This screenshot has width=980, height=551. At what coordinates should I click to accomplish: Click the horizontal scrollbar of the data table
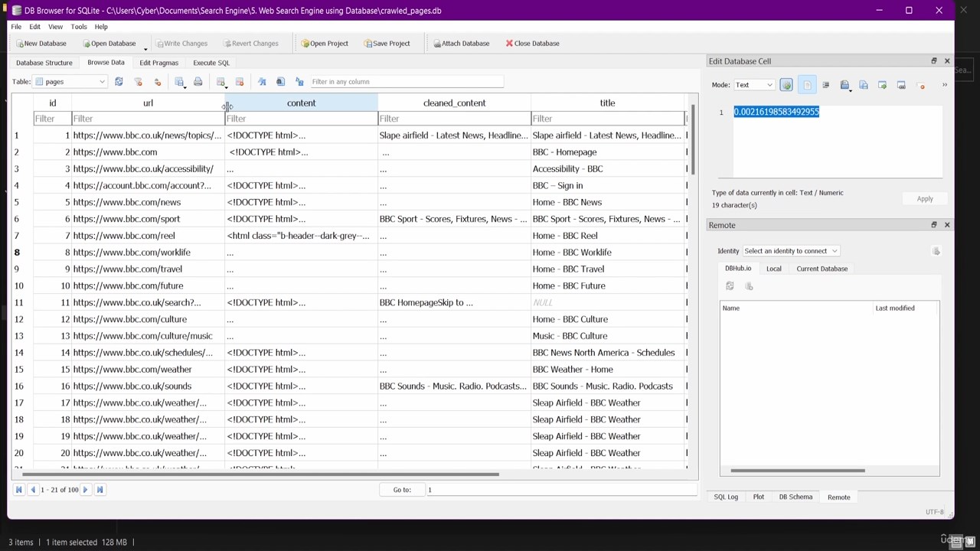[x=260, y=474]
